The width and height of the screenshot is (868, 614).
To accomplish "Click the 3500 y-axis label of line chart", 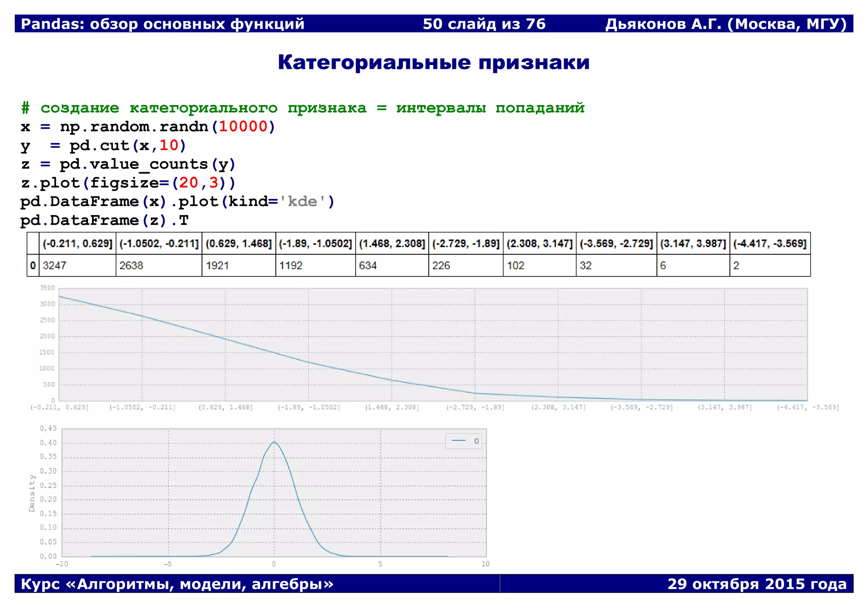I will [x=47, y=288].
